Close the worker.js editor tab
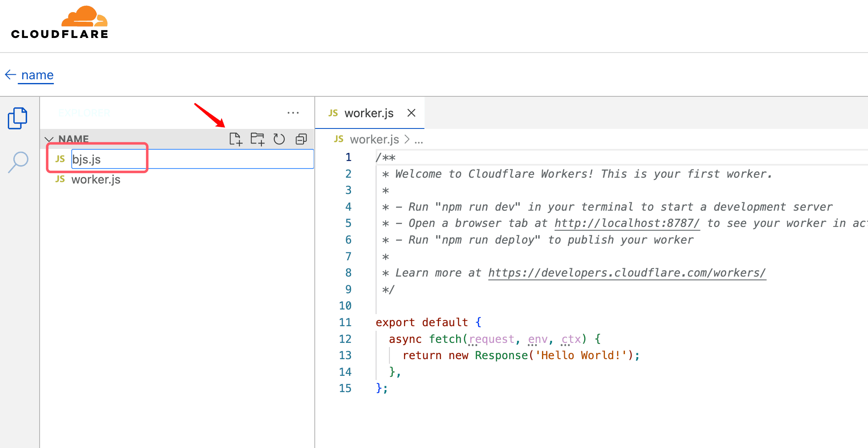This screenshot has width=868, height=448. tap(411, 113)
